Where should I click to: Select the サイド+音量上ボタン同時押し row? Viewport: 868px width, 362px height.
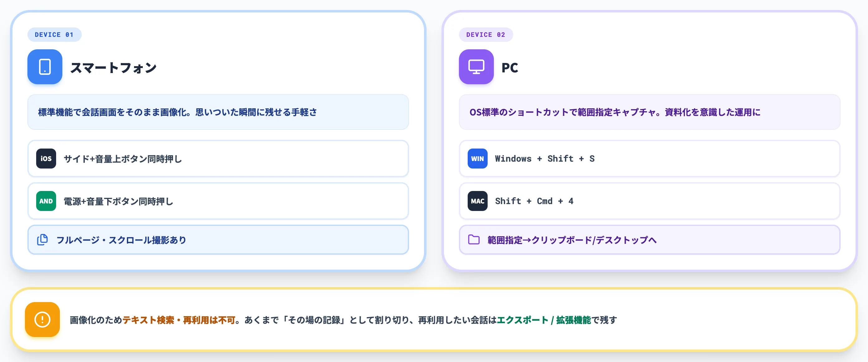(x=218, y=159)
